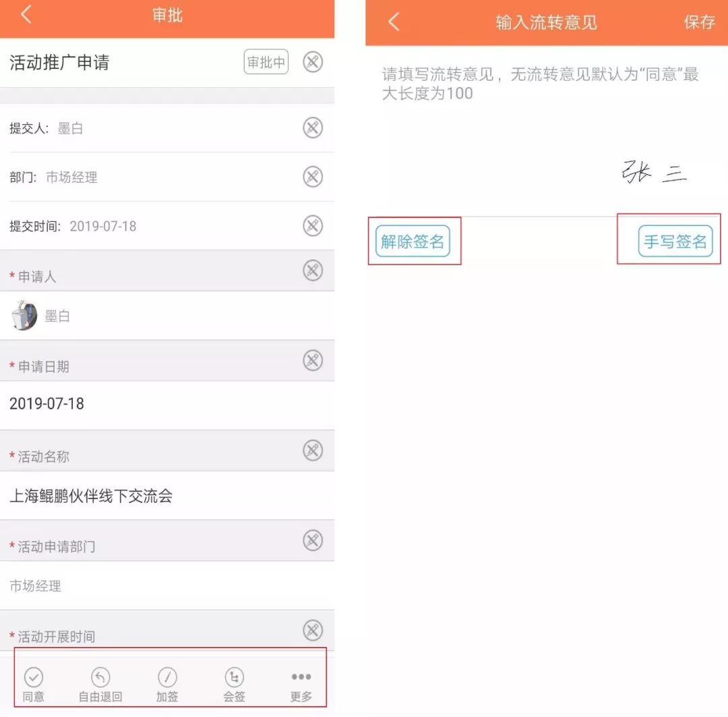Tap edit icon on 申请人 field
Image resolution: width=728 pixels, height=717 pixels.
pos(313,270)
